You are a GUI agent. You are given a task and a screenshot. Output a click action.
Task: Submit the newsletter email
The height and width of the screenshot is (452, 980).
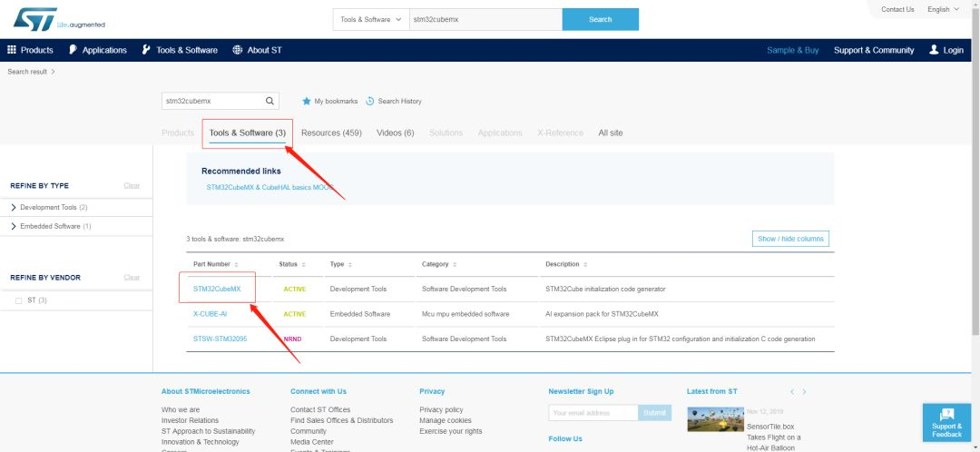[654, 413]
